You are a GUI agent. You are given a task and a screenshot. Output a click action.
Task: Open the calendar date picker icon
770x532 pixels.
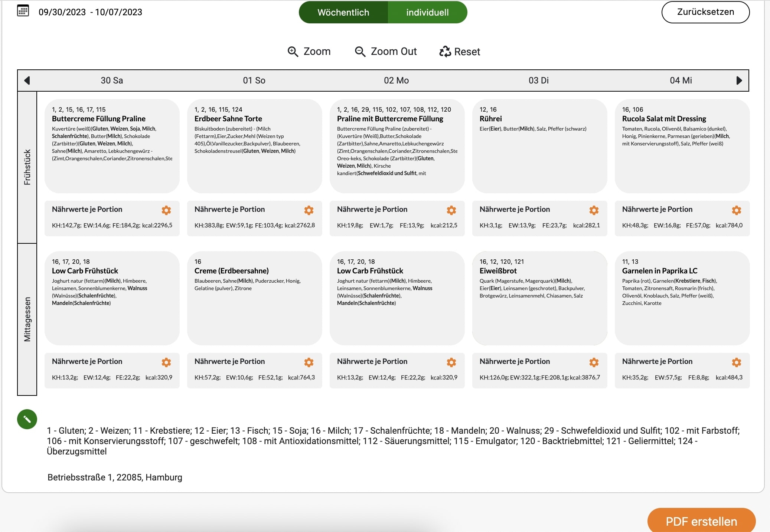(x=23, y=11)
